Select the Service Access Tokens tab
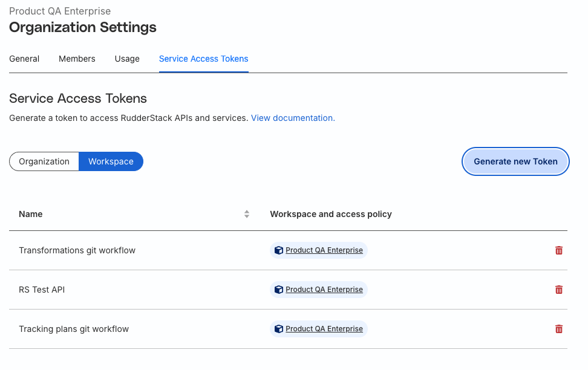This screenshot has height=370, width=588. (x=204, y=59)
